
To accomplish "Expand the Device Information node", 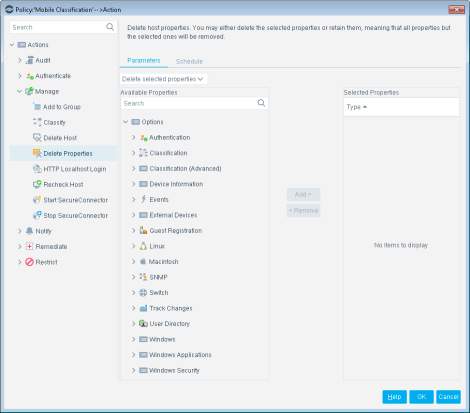I will (x=133, y=184).
